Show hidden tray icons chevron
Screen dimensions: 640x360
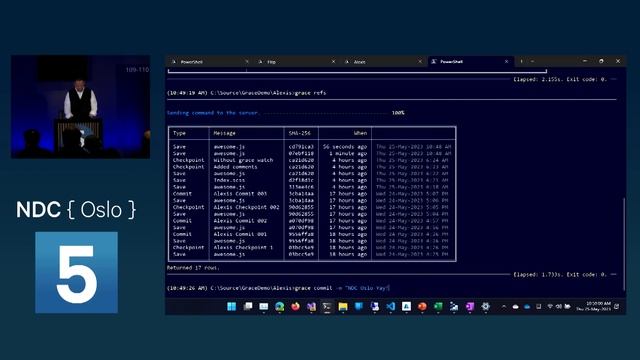pyautogui.click(x=504, y=307)
